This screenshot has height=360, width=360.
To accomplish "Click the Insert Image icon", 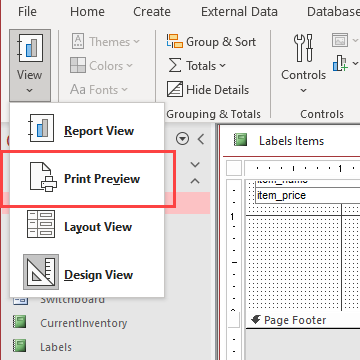I will pos(340,40).
